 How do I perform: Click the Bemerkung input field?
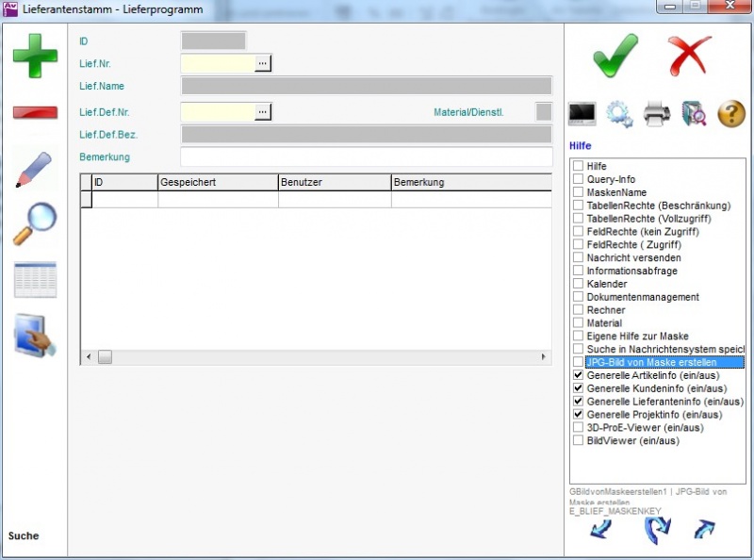tap(366, 156)
